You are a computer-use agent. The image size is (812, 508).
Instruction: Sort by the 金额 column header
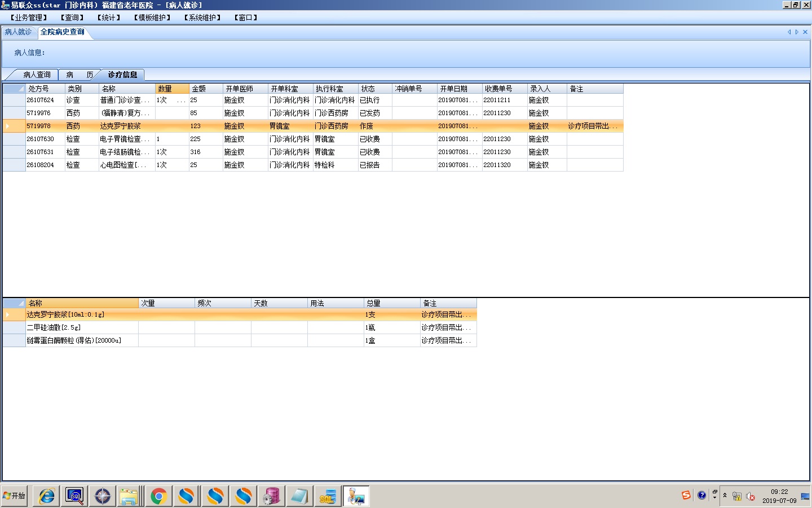[206, 89]
